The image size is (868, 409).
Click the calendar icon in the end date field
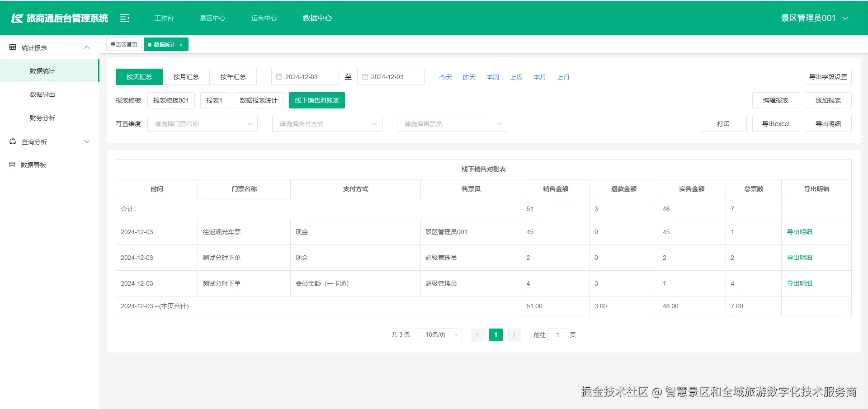(365, 77)
